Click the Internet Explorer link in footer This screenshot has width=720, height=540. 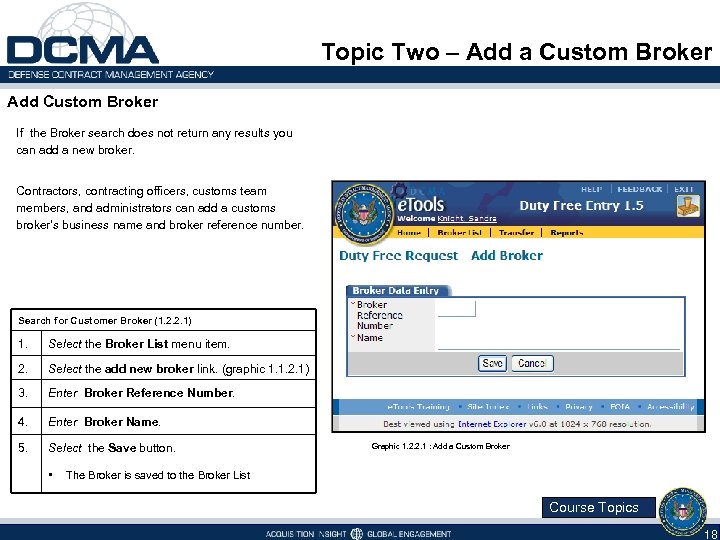point(492,424)
